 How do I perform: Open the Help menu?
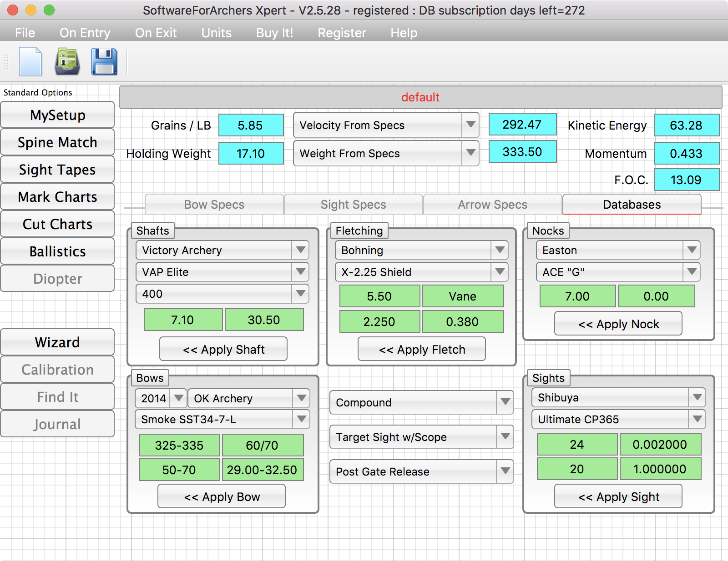click(x=404, y=33)
